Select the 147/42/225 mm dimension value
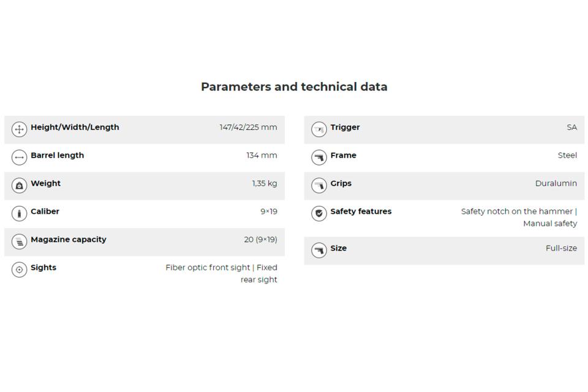Image resolution: width=588 pixels, height=392 pixels. tap(248, 127)
